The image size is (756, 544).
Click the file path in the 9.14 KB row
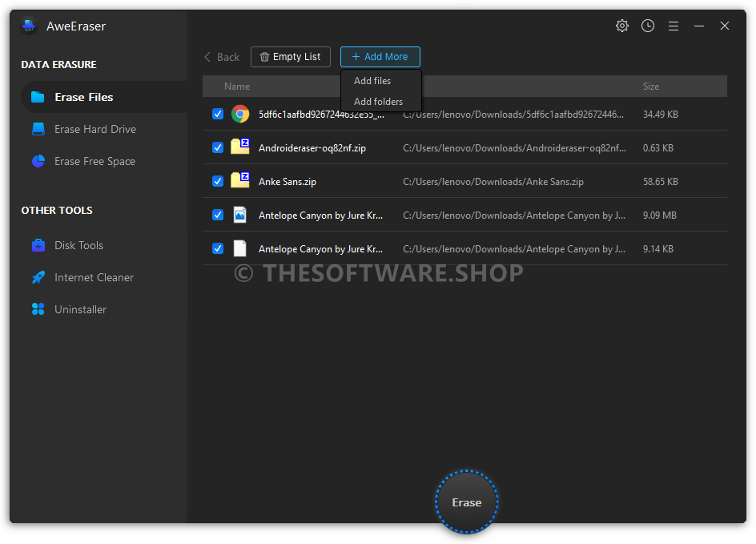tap(514, 249)
